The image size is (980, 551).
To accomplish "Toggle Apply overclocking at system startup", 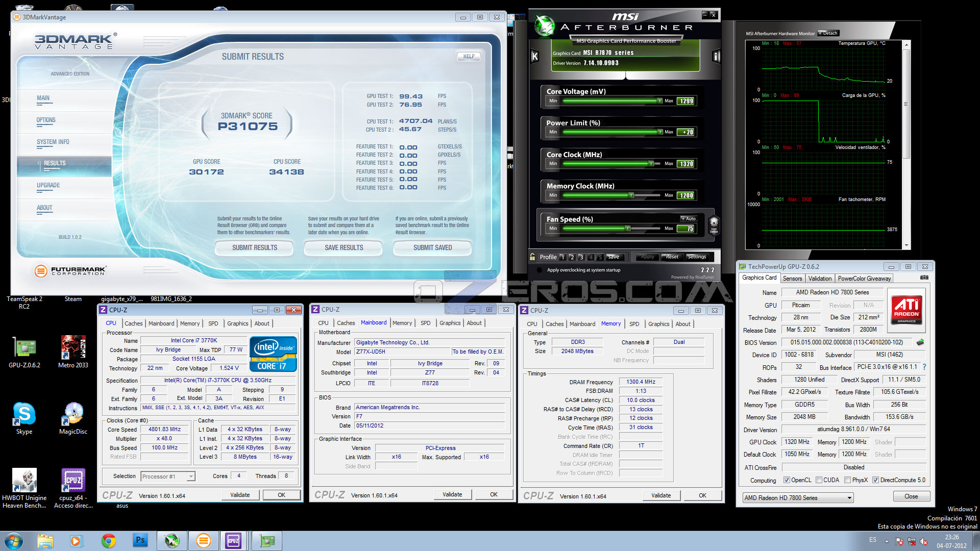I will click(540, 270).
